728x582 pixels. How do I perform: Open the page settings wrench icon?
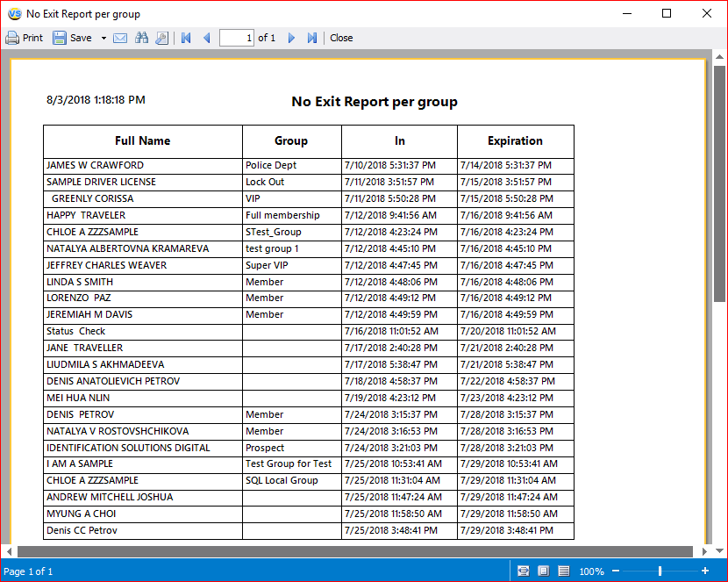[161, 38]
